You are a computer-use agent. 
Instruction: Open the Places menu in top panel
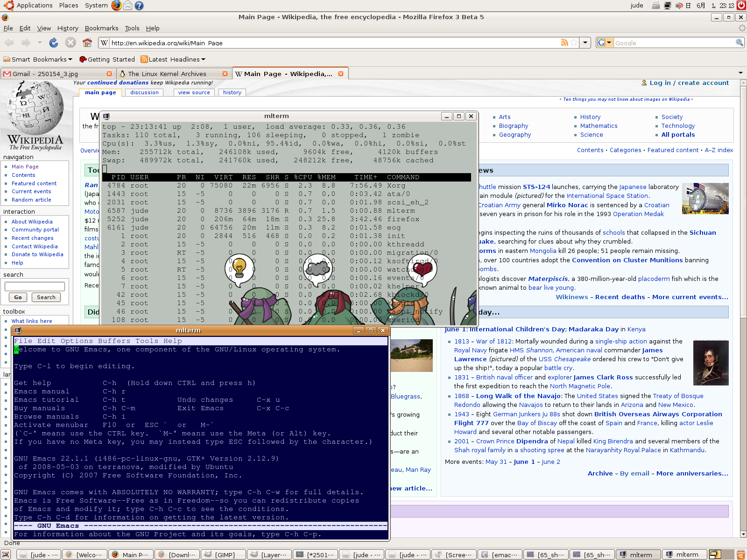[x=69, y=5]
